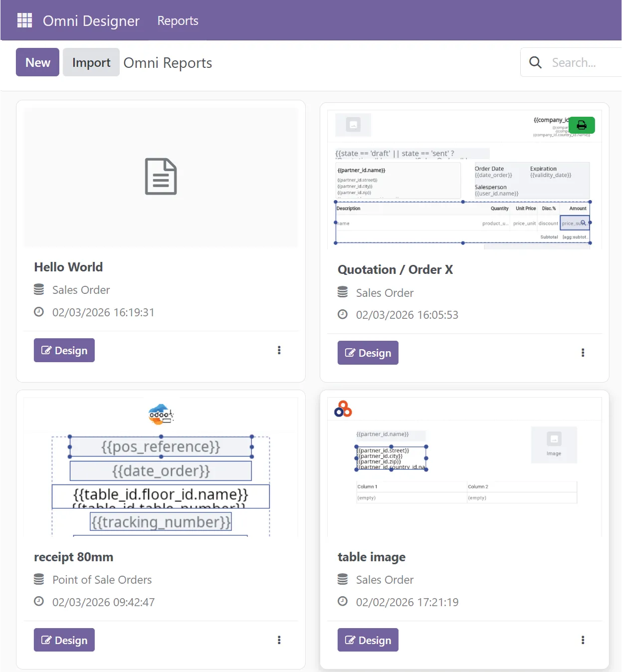
Task: Open options menu on Quotation / Order X card
Action: tap(583, 353)
